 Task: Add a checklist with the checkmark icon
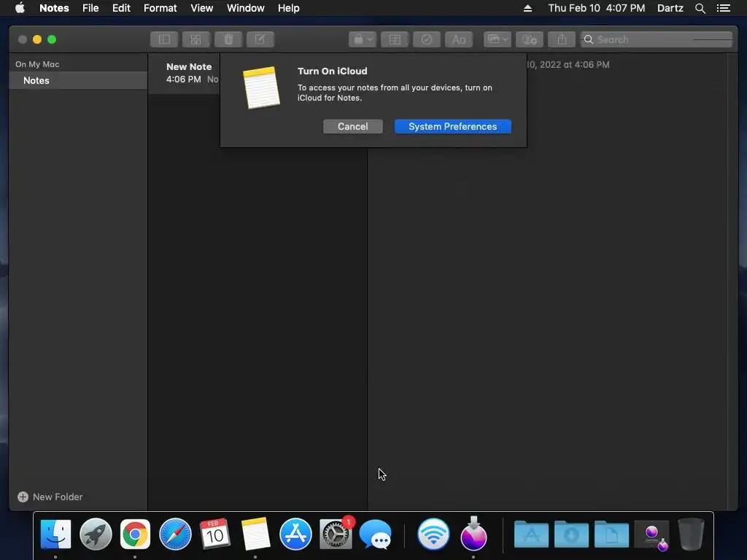426,39
